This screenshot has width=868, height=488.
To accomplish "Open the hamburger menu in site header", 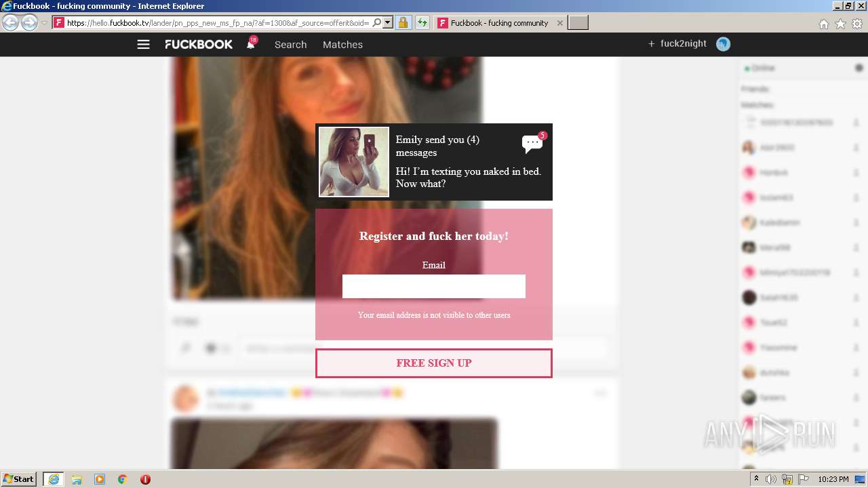I will pyautogui.click(x=143, y=44).
